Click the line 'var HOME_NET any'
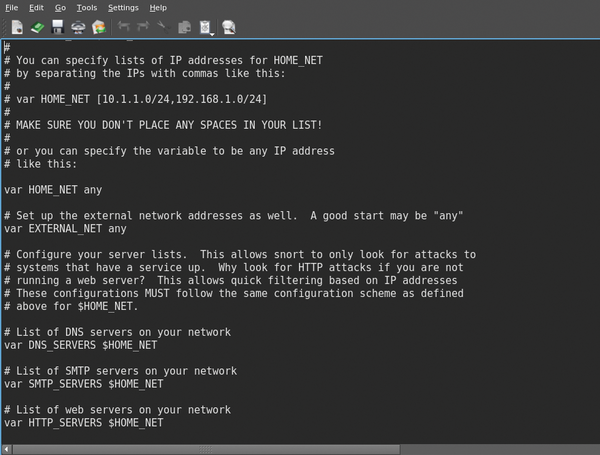The height and width of the screenshot is (455, 600). tap(53, 190)
